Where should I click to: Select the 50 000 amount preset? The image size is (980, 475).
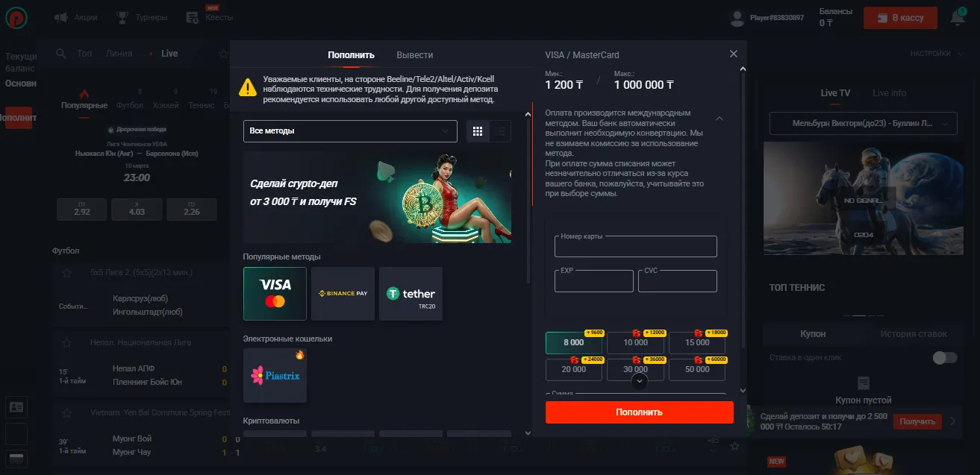(x=697, y=369)
